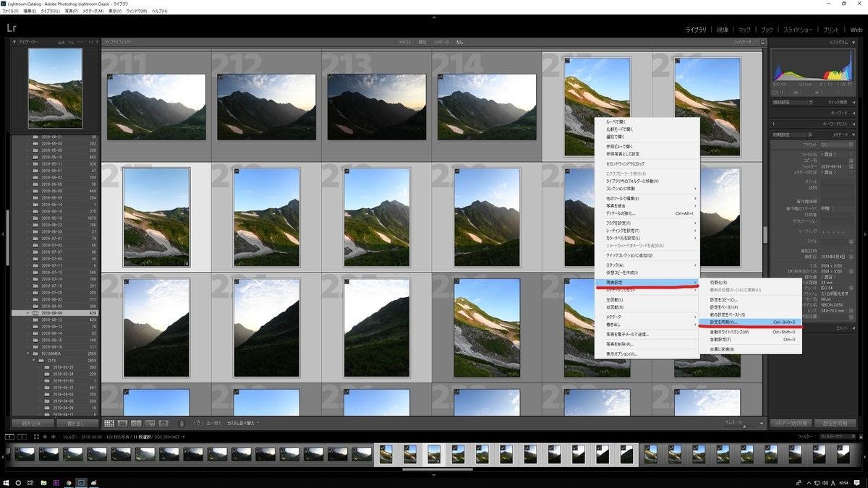Open Premiere Pro from taskbar
The image size is (868, 488).
point(56,482)
